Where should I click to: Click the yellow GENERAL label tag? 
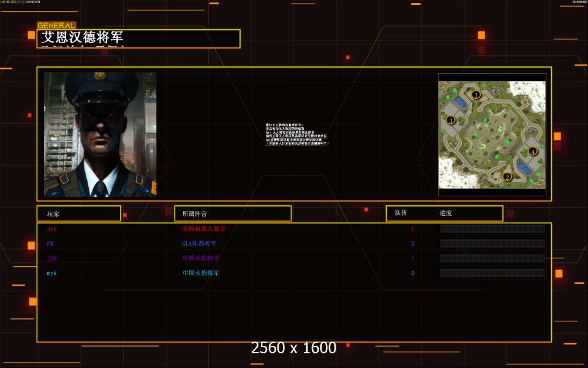coord(56,26)
